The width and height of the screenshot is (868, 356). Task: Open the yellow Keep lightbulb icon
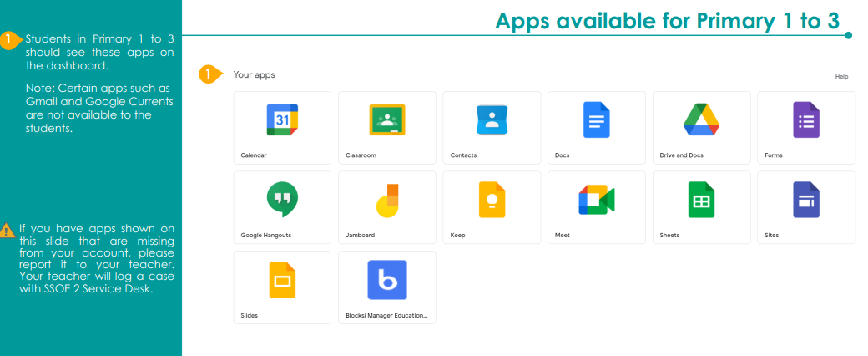point(492,200)
